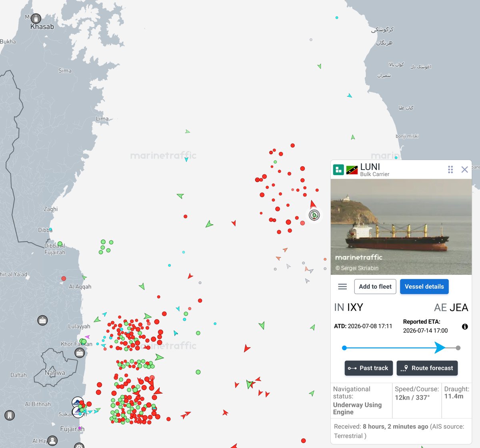Close the LUNI vessel info panel

[x=464, y=170]
